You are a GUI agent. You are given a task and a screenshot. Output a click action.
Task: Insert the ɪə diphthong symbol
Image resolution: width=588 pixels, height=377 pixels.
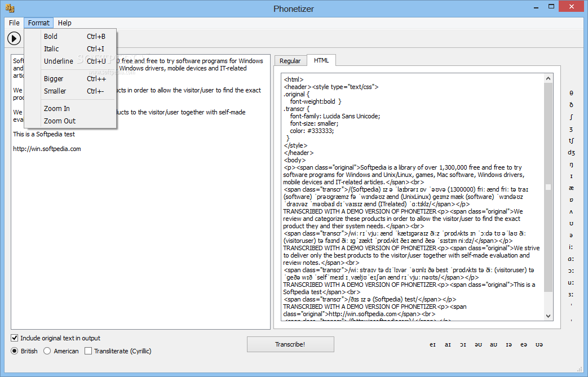pyautogui.click(x=509, y=344)
